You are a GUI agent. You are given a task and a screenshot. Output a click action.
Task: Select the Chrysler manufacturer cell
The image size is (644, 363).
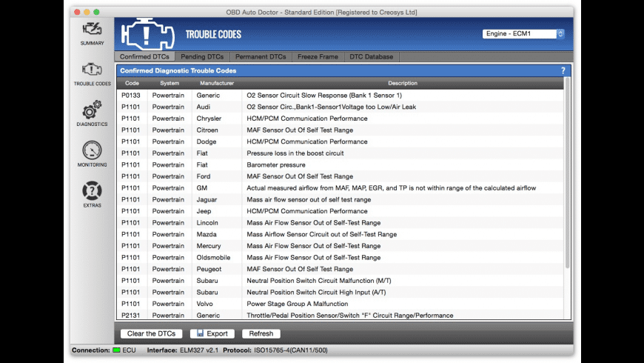(x=209, y=119)
